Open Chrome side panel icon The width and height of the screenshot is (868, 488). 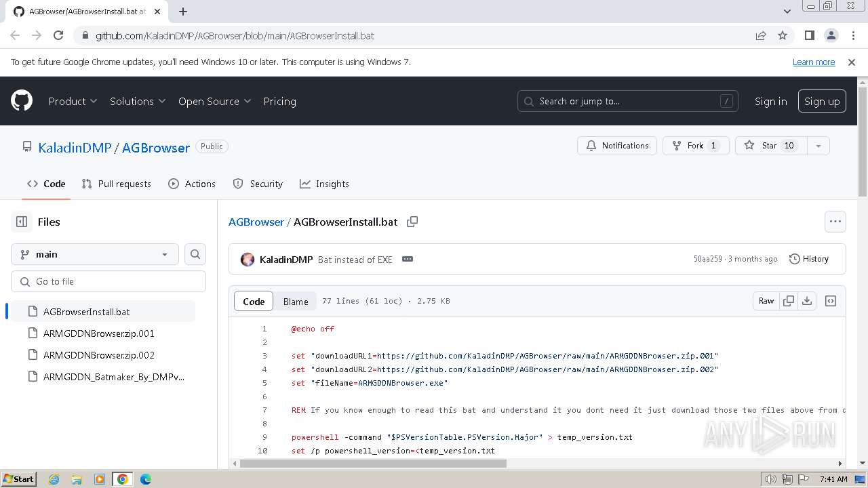point(809,35)
